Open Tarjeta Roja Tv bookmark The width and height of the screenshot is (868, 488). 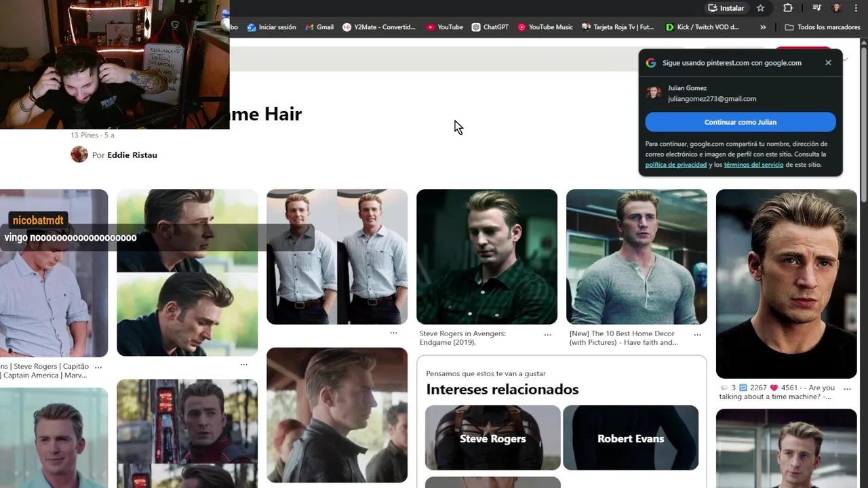click(x=618, y=27)
